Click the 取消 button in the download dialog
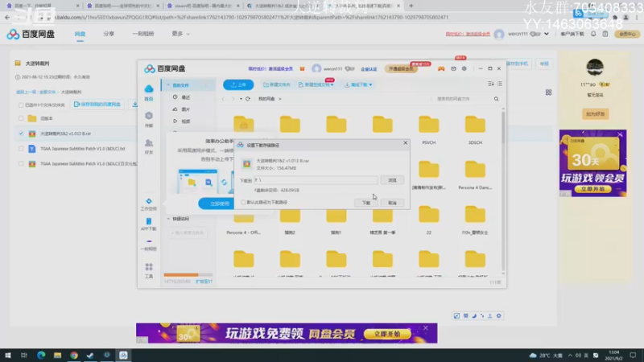 (392, 203)
